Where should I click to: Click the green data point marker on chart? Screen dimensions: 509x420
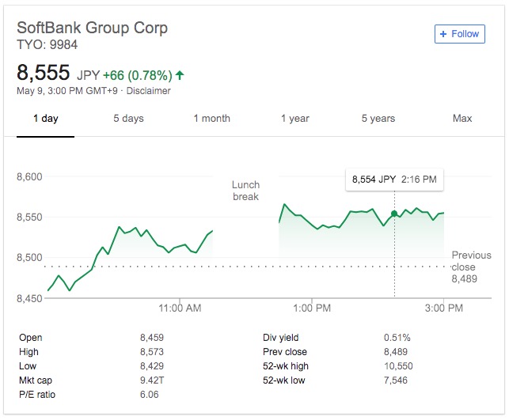click(x=394, y=214)
